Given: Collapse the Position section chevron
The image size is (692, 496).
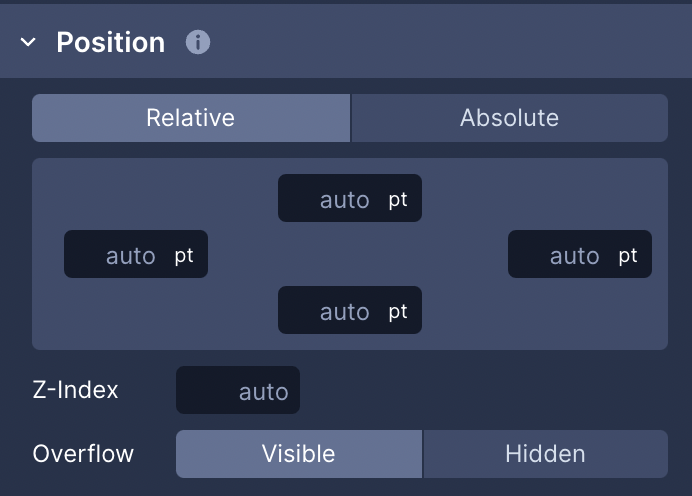Looking at the screenshot, I should click(28, 42).
